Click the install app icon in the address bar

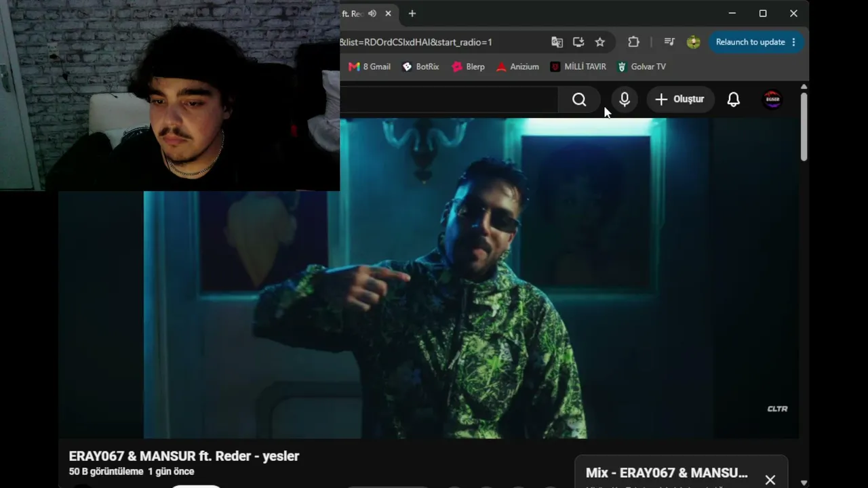point(578,42)
